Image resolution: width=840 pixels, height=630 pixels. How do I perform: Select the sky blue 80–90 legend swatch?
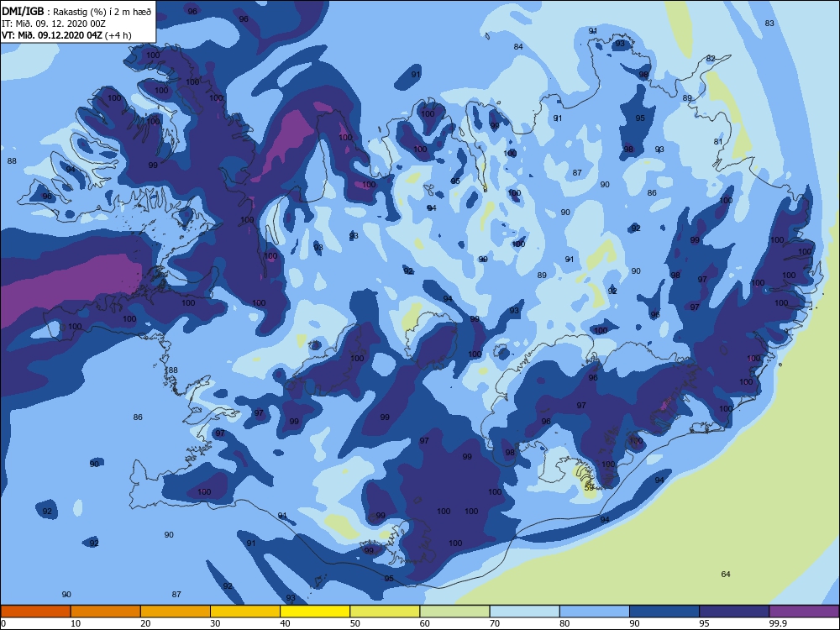pos(595,612)
